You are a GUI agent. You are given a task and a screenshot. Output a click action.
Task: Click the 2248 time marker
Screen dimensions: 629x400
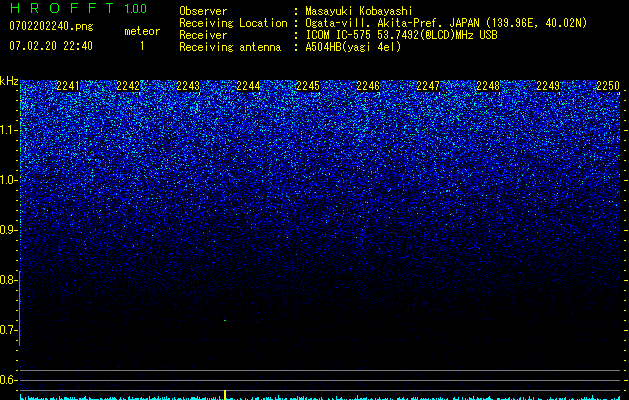point(488,86)
